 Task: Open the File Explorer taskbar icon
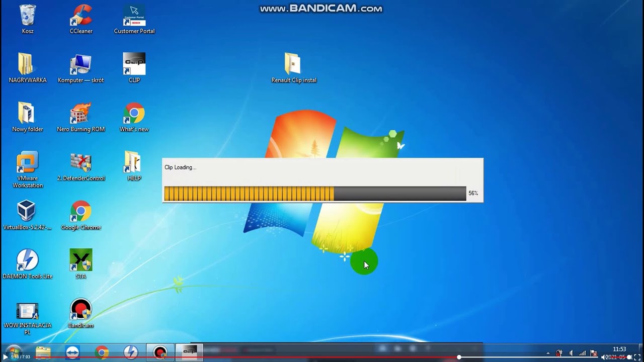point(43,353)
